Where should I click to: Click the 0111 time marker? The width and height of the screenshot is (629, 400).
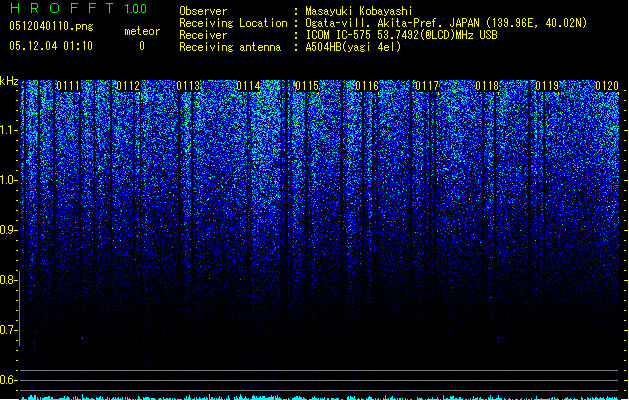[68, 86]
